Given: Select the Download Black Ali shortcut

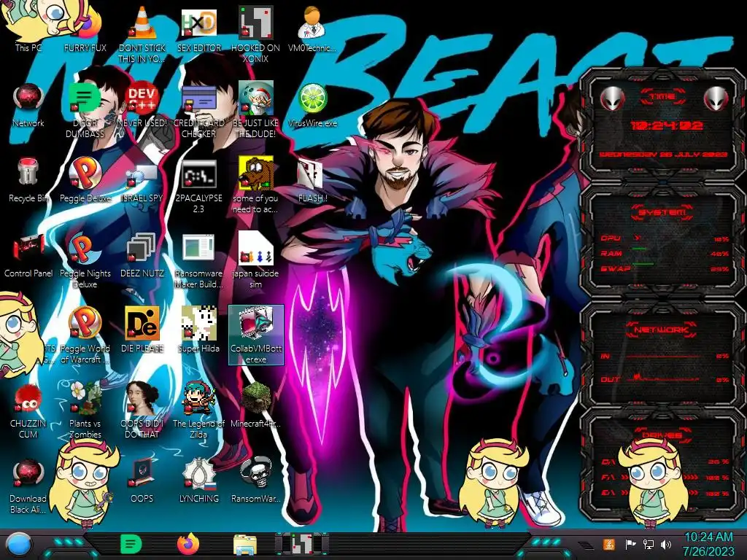Looking at the screenshot, I should coord(28,486).
